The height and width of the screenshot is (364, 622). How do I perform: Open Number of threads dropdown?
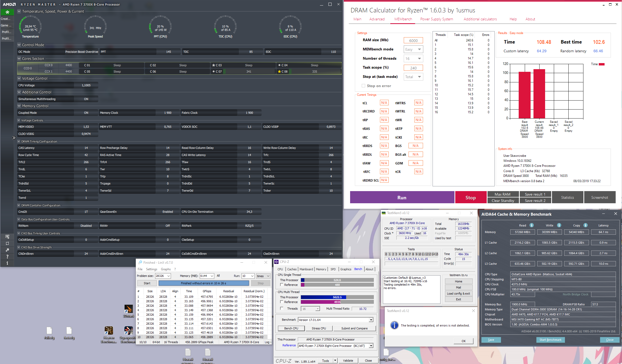tap(414, 59)
